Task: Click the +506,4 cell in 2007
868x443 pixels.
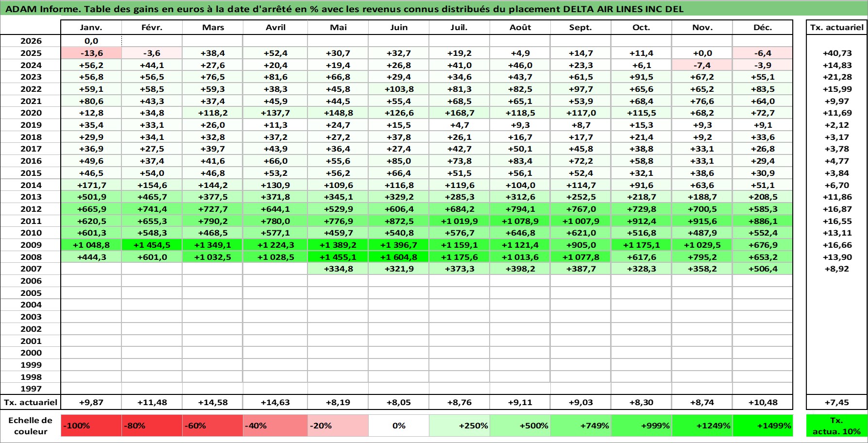Action: pyautogui.click(x=763, y=269)
